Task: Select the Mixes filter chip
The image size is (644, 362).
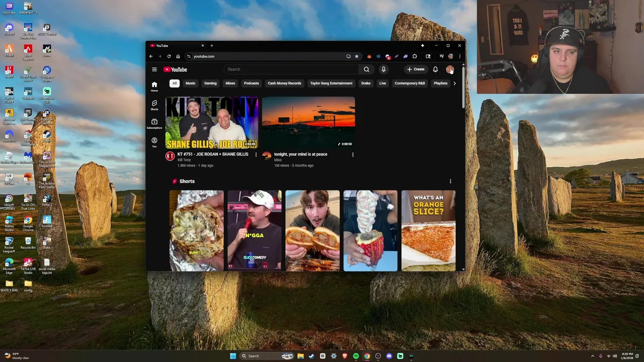Action: pos(230,83)
